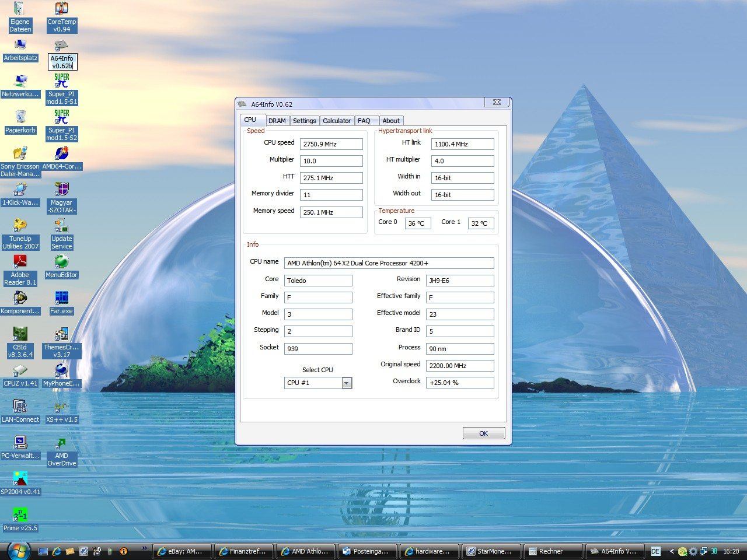Select the Arbeitsplatz desktop icon
This screenshot has height=560, width=747.
pyautogui.click(x=20, y=50)
